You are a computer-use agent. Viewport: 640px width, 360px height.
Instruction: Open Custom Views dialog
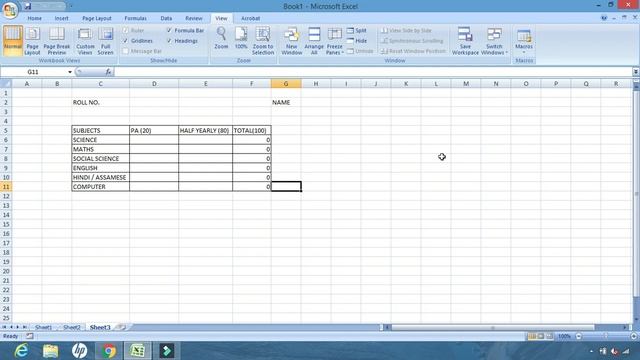tap(85, 40)
